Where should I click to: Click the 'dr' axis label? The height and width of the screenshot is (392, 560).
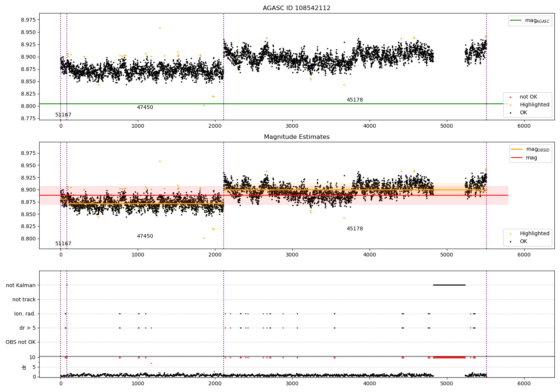click(x=24, y=367)
